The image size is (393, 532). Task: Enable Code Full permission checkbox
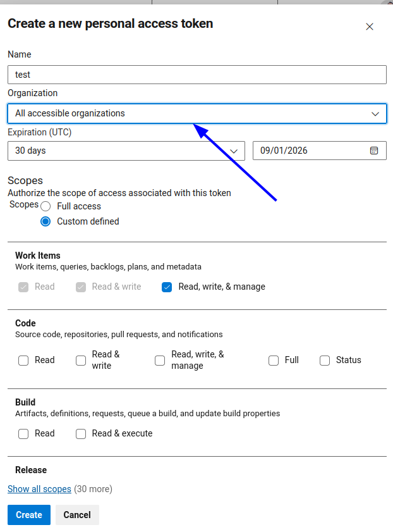click(274, 361)
